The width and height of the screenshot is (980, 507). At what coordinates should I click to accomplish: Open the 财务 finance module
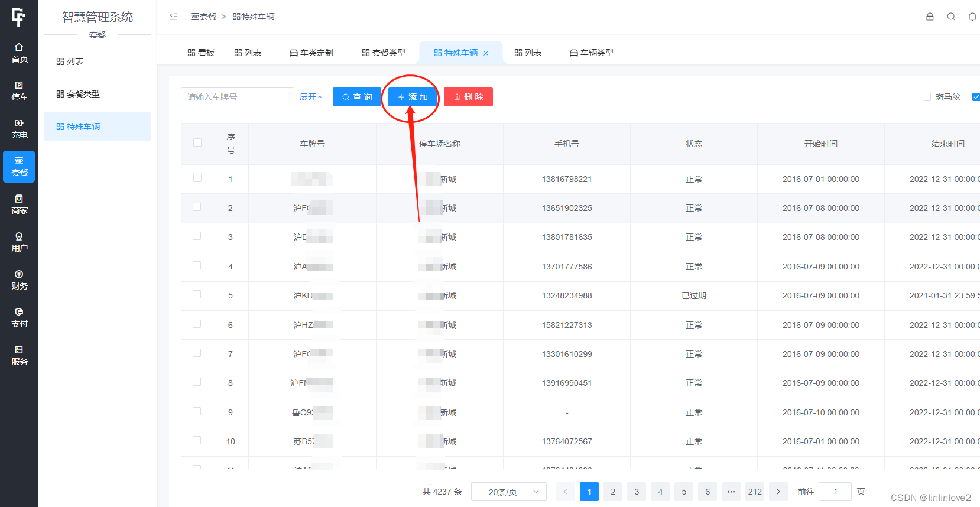click(x=19, y=280)
